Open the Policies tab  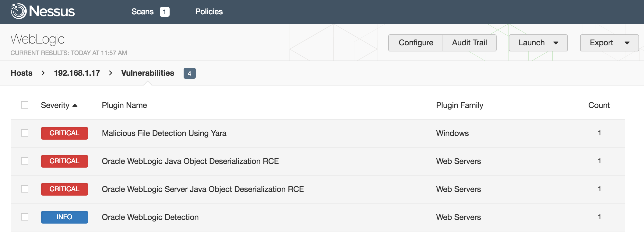pos(209,12)
